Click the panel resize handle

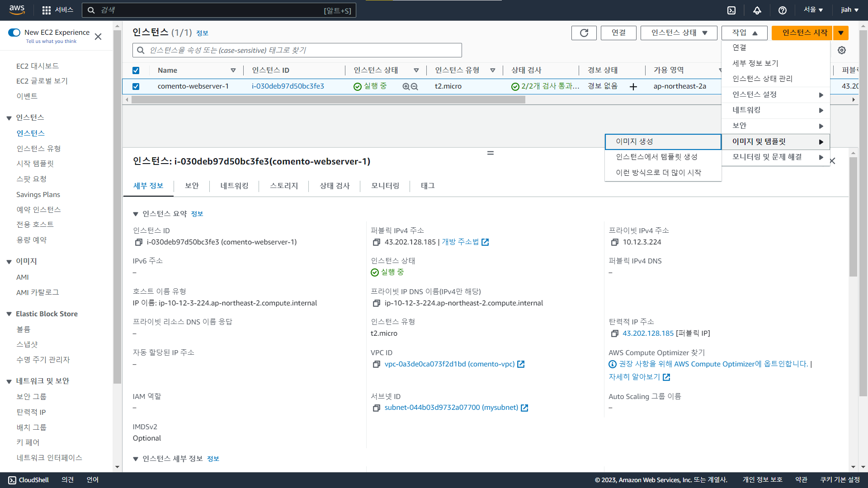[x=491, y=153]
